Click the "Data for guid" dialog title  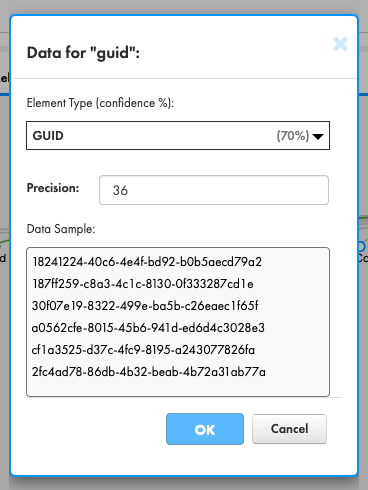pyautogui.click(x=83, y=53)
